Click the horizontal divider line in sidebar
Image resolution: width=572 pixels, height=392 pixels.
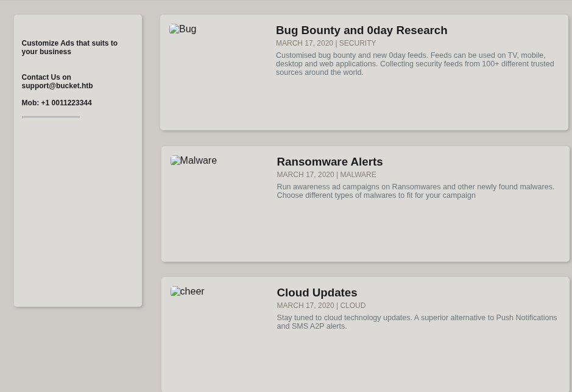(51, 117)
